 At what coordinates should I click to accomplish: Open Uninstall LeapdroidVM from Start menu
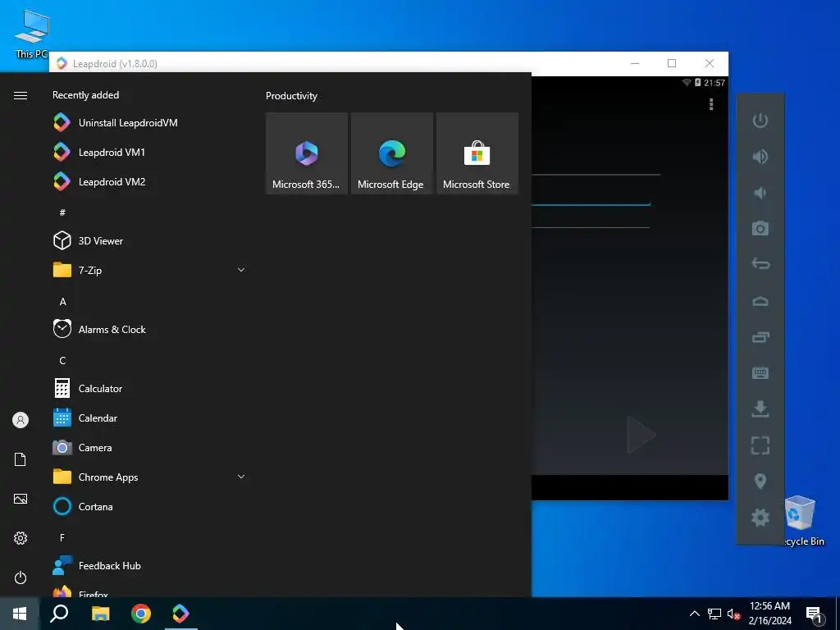click(x=149, y=123)
